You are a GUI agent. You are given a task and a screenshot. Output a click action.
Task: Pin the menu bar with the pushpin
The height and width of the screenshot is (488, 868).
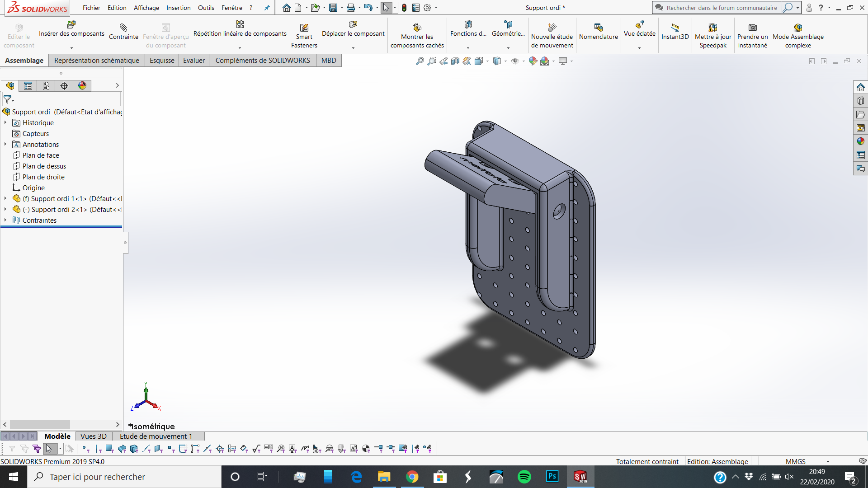point(267,8)
